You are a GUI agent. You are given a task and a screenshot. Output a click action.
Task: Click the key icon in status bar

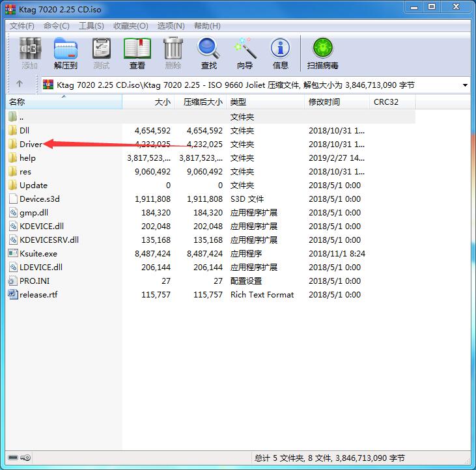(26, 458)
